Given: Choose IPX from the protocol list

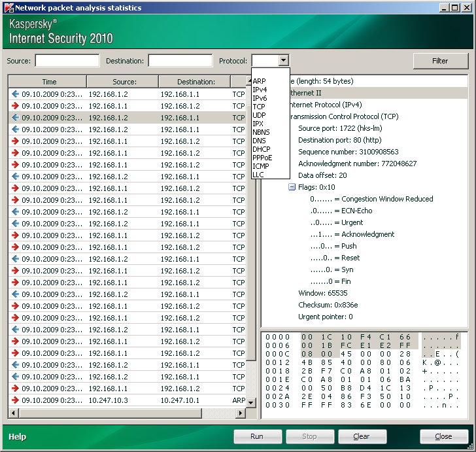Looking at the screenshot, I should [x=258, y=124].
